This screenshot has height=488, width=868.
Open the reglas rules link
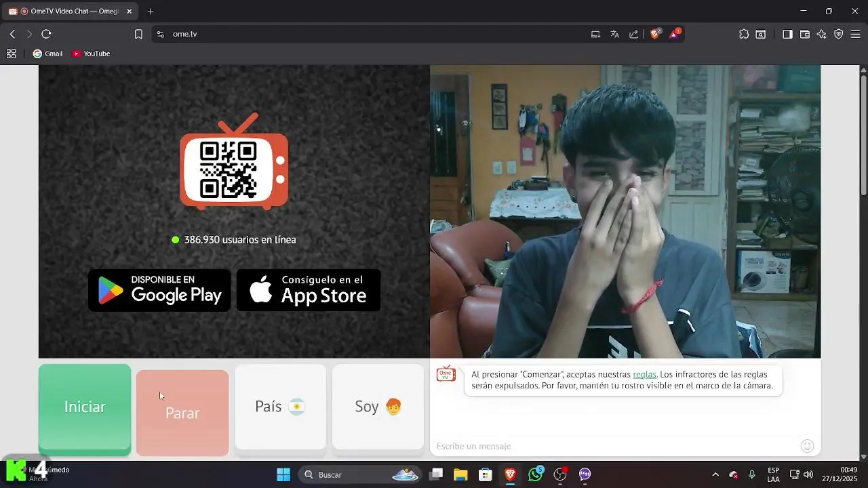click(x=644, y=374)
